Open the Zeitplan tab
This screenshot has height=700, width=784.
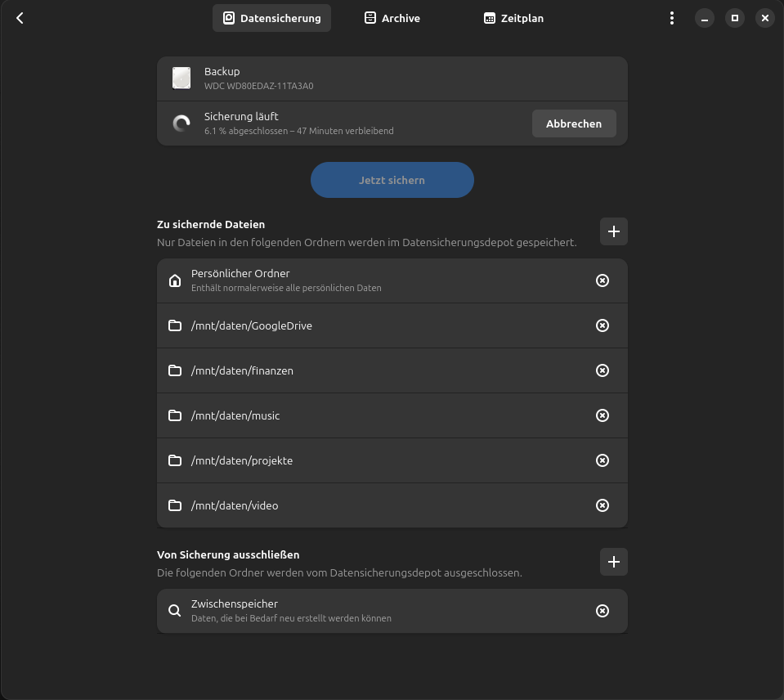pyautogui.click(x=513, y=19)
